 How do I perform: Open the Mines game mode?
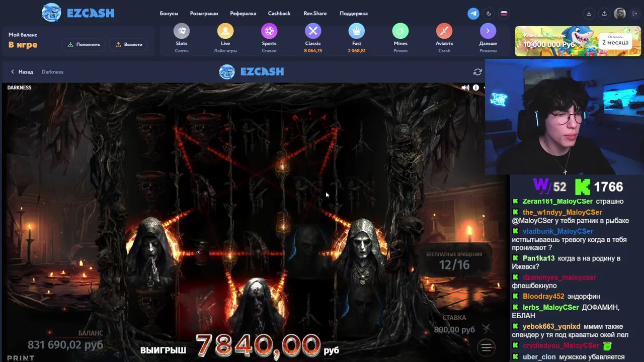(x=400, y=31)
